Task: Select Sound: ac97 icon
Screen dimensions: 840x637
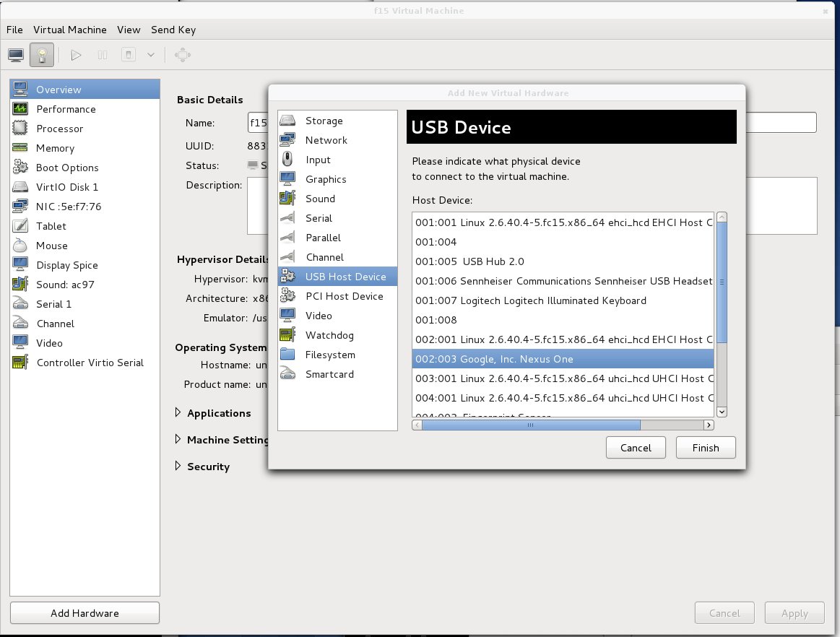Action: (x=20, y=285)
